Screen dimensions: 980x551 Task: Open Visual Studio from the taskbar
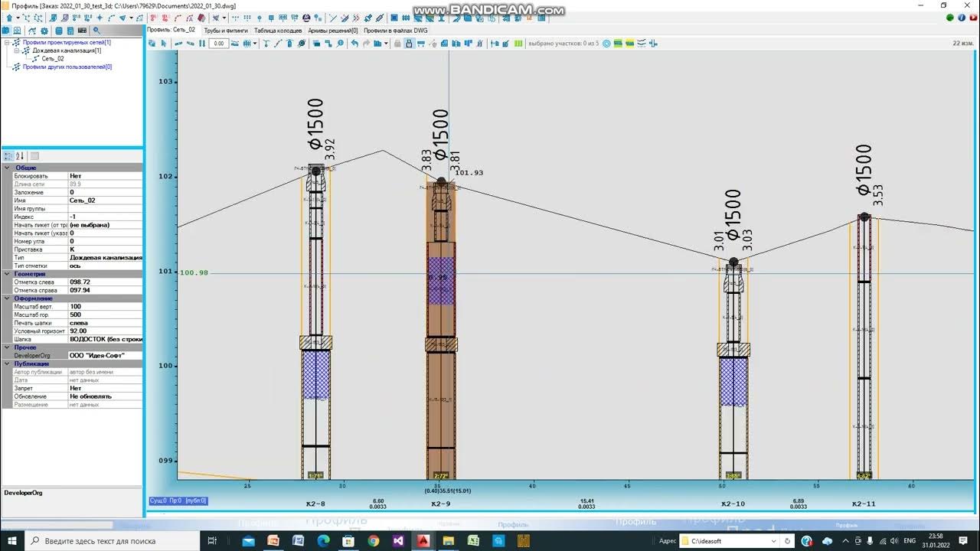coord(397,540)
